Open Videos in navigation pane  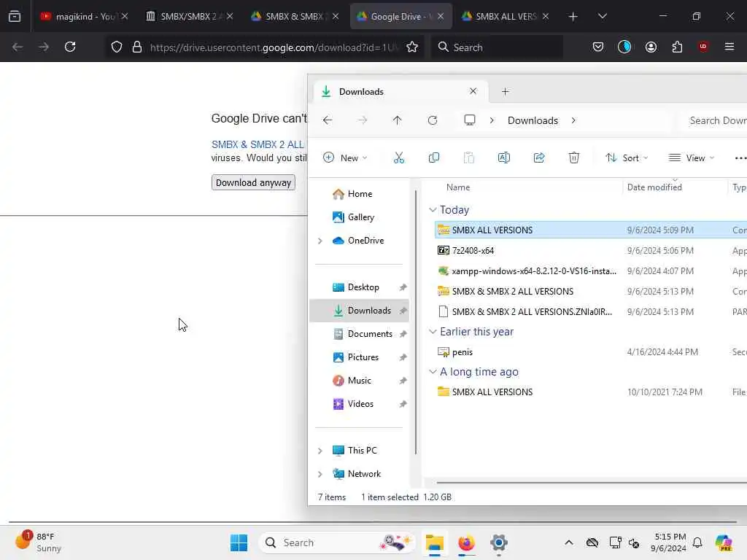(360, 404)
